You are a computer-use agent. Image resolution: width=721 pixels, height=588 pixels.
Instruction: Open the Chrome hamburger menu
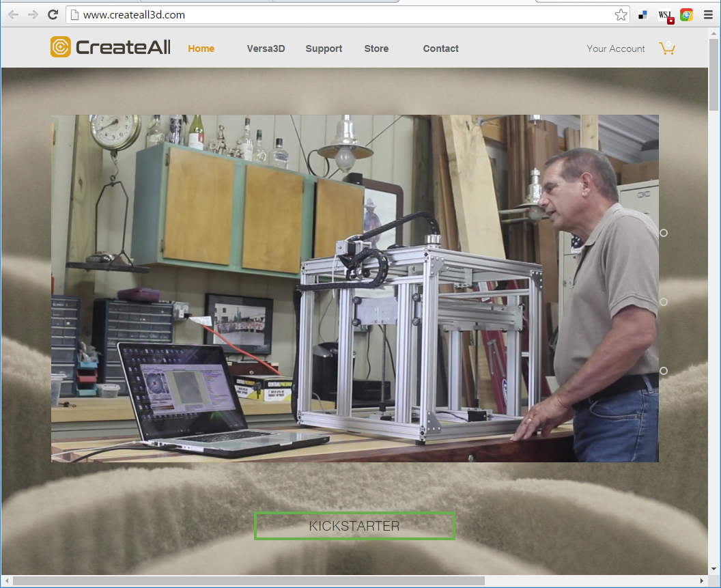[708, 15]
